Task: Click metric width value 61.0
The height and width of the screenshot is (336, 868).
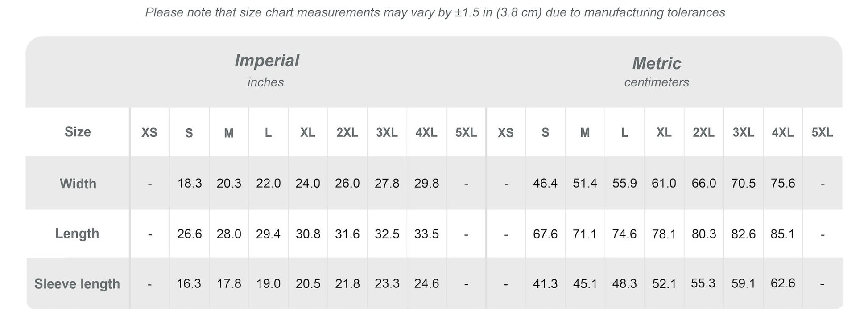Action: [x=664, y=184]
